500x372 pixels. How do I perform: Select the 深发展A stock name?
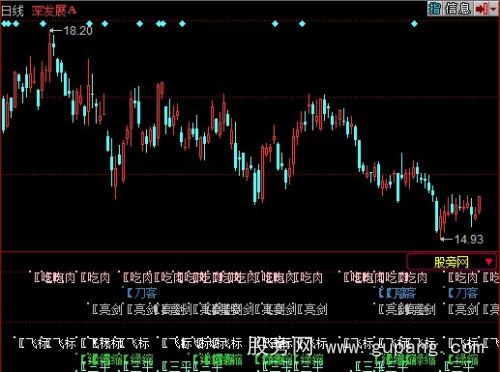(x=54, y=11)
